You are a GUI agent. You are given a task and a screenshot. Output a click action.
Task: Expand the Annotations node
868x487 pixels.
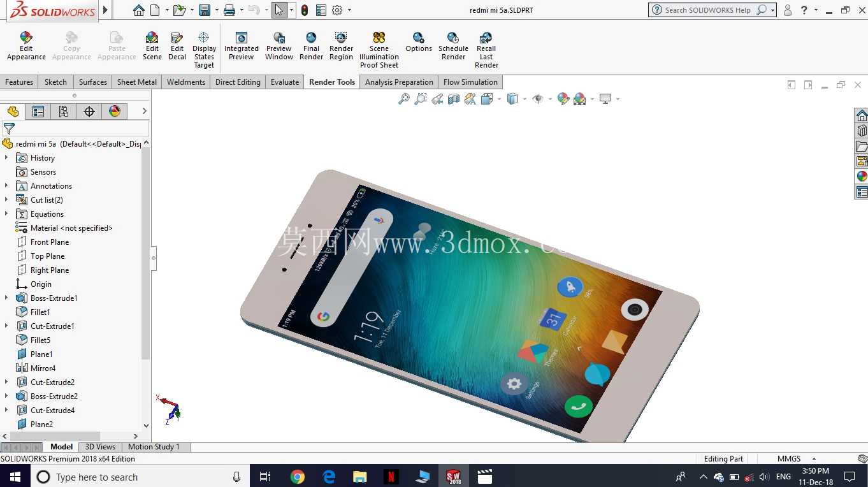6,185
